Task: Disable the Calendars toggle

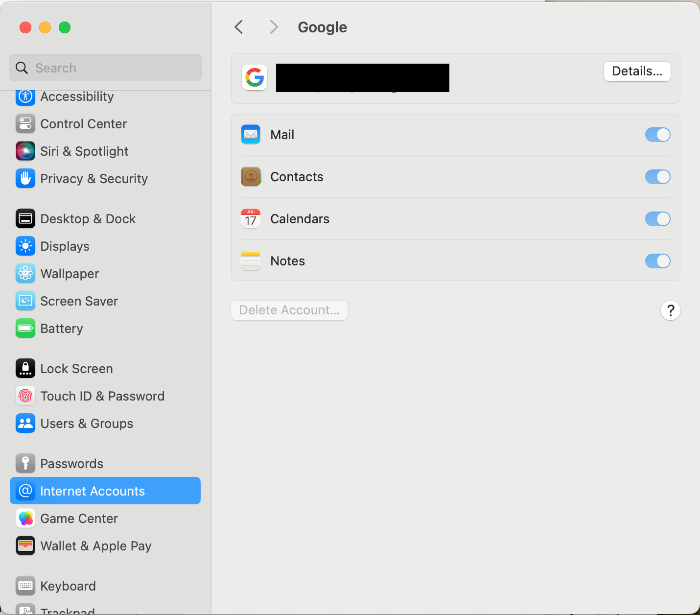Action: 658,219
